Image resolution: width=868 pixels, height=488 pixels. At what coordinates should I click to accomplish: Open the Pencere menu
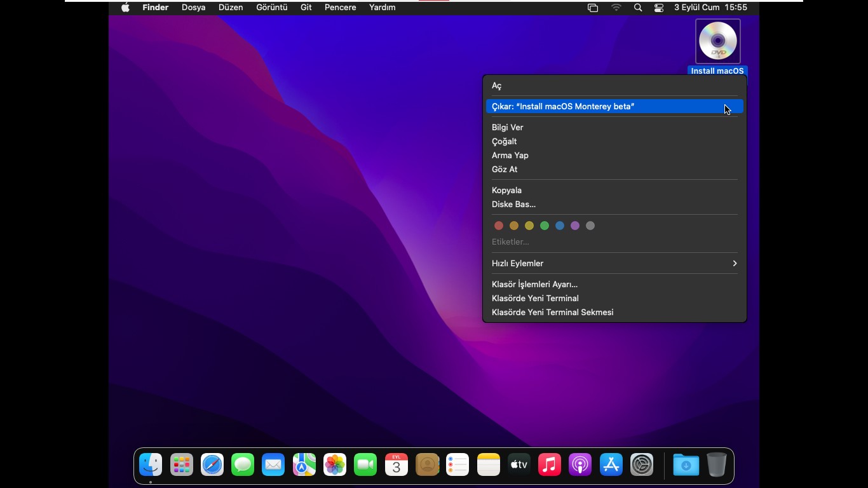[x=341, y=8]
